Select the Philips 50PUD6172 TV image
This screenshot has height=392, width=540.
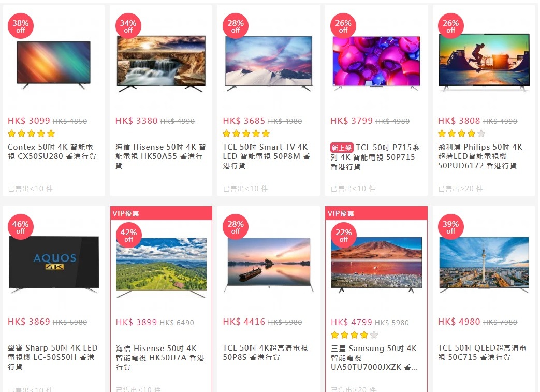pyautogui.click(x=484, y=63)
